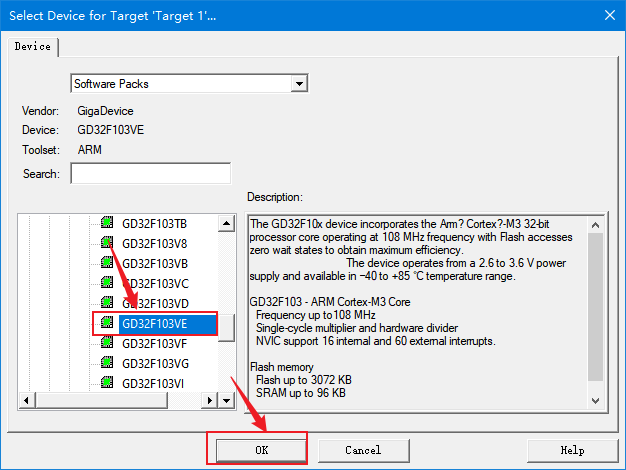
Task: Click the chip icon beside GD32F103VD
Action: coord(107,302)
